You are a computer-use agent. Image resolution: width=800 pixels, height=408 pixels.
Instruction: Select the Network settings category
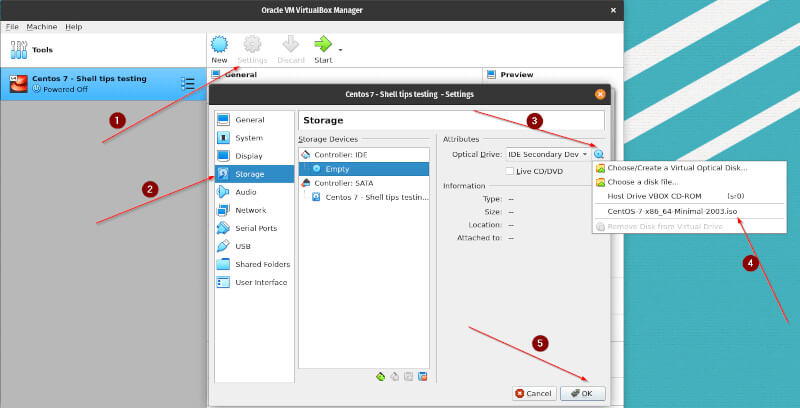254,210
